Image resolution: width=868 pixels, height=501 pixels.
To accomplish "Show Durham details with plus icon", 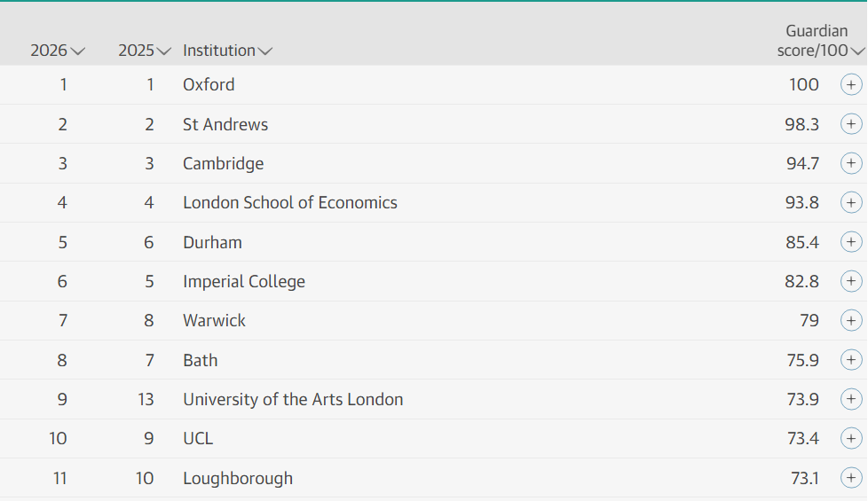I will 851,242.
